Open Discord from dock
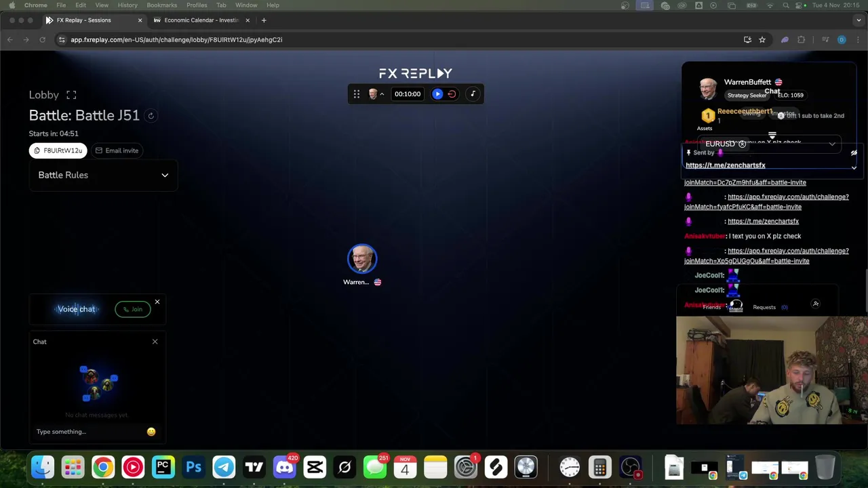This screenshot has height=488, width=868. pyautogui.click(x=284, y=467)
